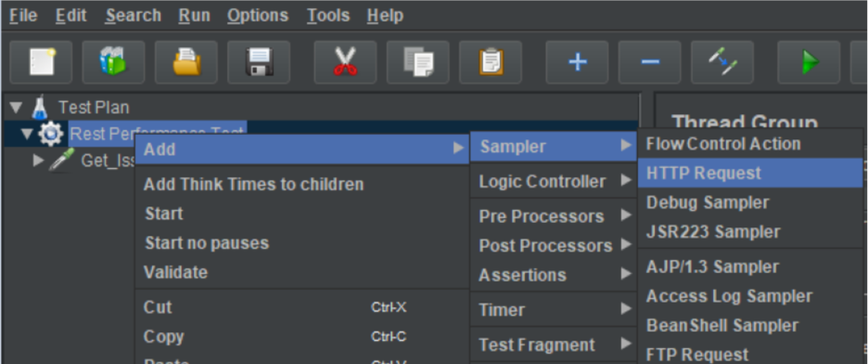868x364 pixels.
Task: Click the New test plan icon
Action: [41, 62]
